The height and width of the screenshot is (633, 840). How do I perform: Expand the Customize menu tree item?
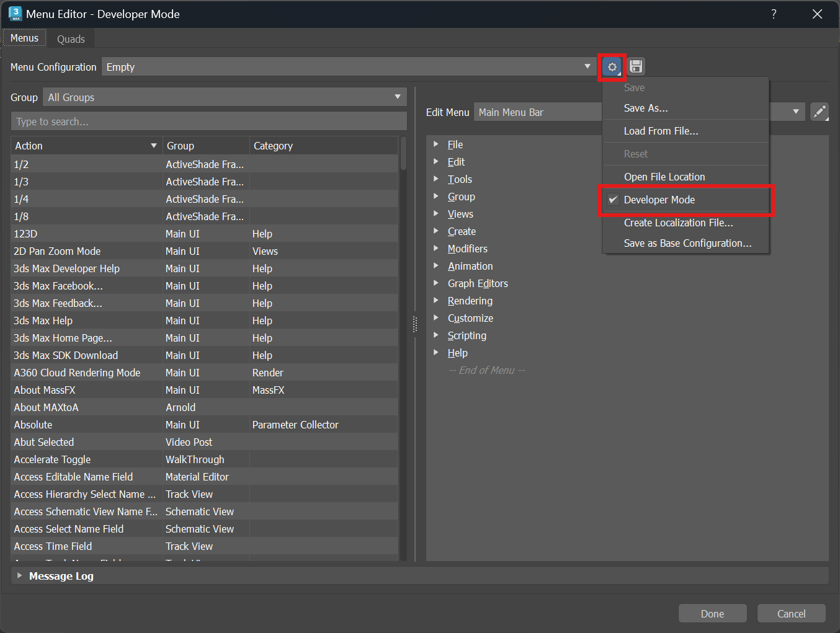tap(436, 317)
